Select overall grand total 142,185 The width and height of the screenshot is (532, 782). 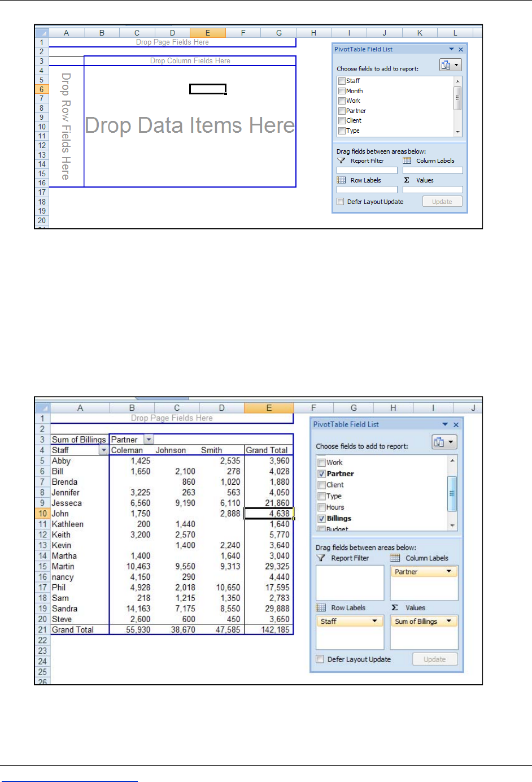point(269,629)
